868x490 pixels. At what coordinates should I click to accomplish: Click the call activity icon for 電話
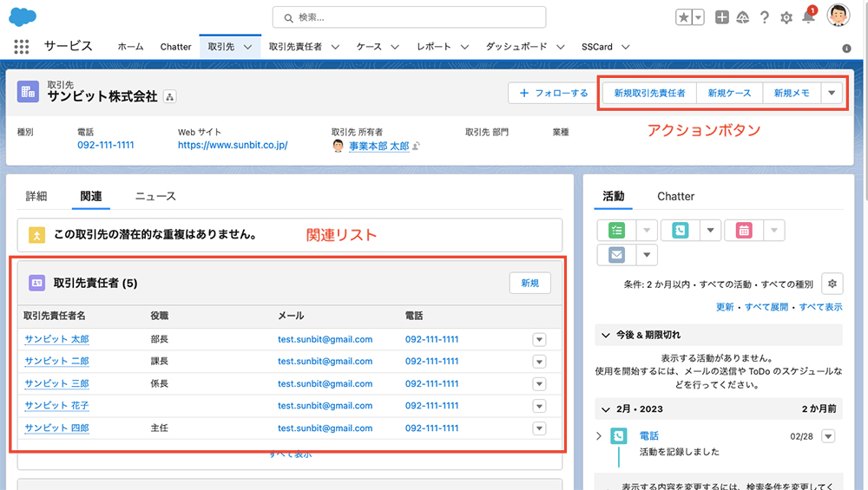pyautogui.click(x=618, y=436)
